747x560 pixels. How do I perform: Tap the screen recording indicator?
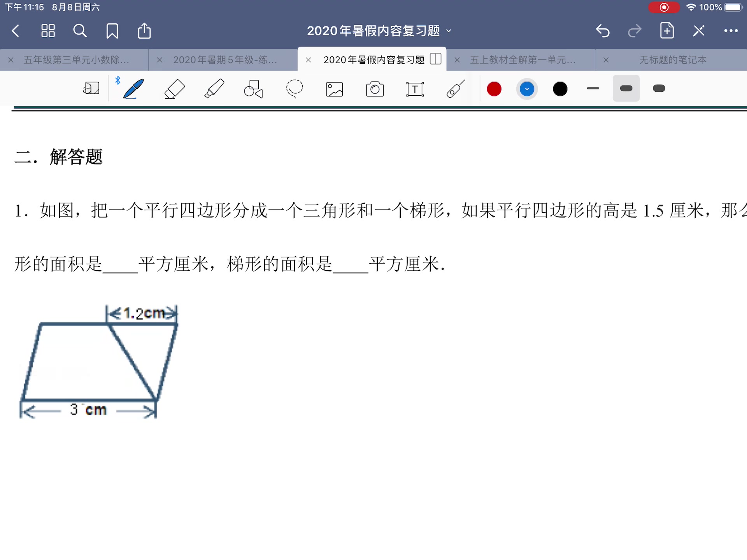tap(664, 7)
